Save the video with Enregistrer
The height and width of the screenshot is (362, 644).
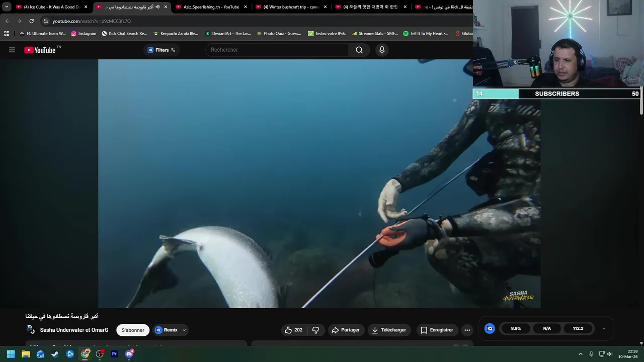point(437,330)
